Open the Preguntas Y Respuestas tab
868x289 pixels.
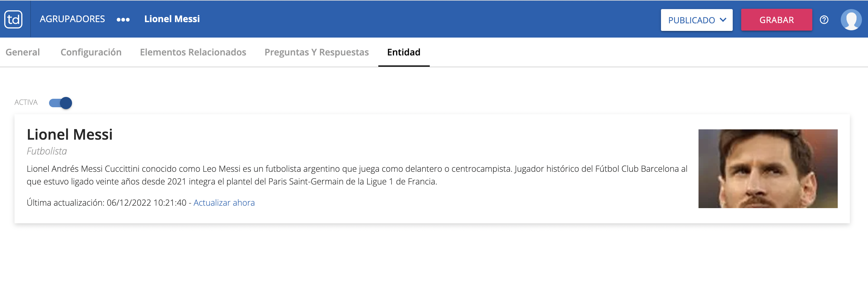316,52
